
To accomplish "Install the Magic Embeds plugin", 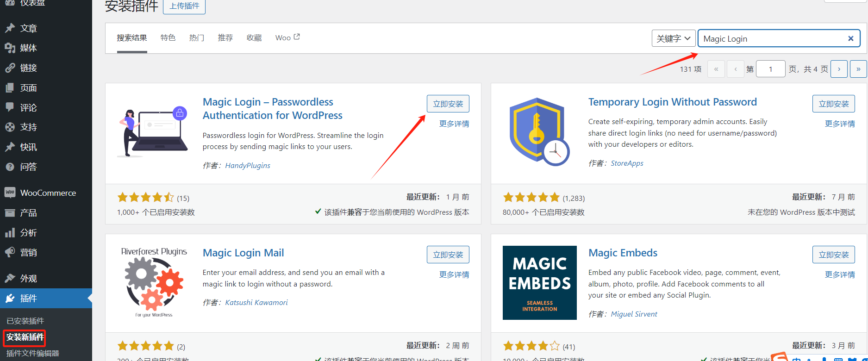I will (x=834, y=255).
